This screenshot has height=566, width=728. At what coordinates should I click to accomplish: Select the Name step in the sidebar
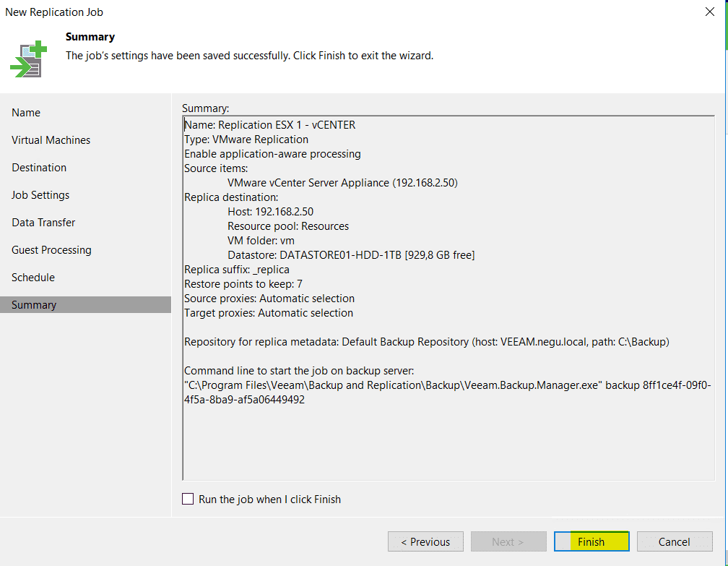26,112
